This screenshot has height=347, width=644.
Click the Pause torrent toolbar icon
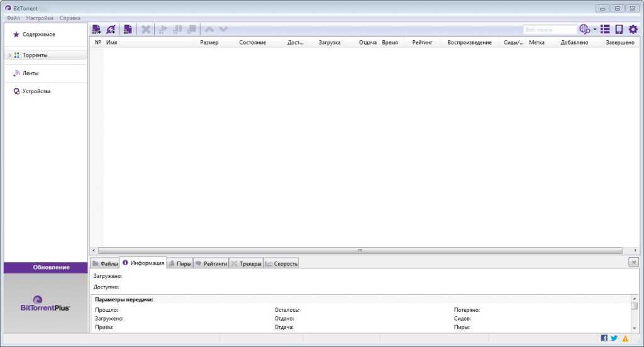coord(177,29)
